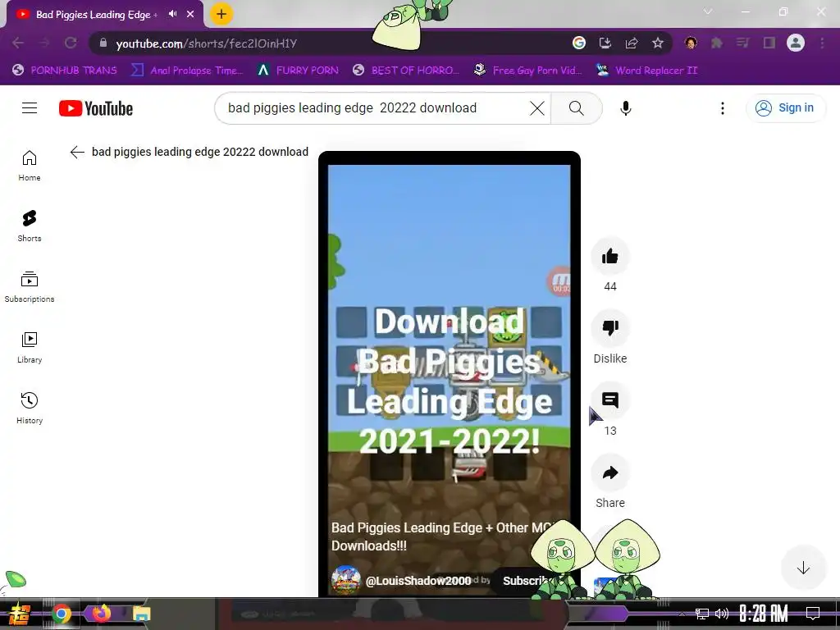840x630 pixels.
Task: Open Chrome from the taskbar
Action: [61, 614]
